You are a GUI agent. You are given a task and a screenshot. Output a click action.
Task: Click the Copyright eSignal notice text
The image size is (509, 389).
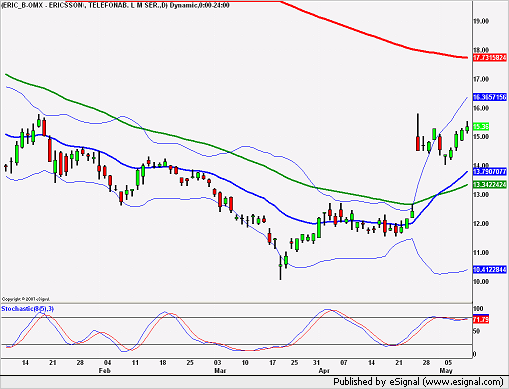(x=26, y=299)
